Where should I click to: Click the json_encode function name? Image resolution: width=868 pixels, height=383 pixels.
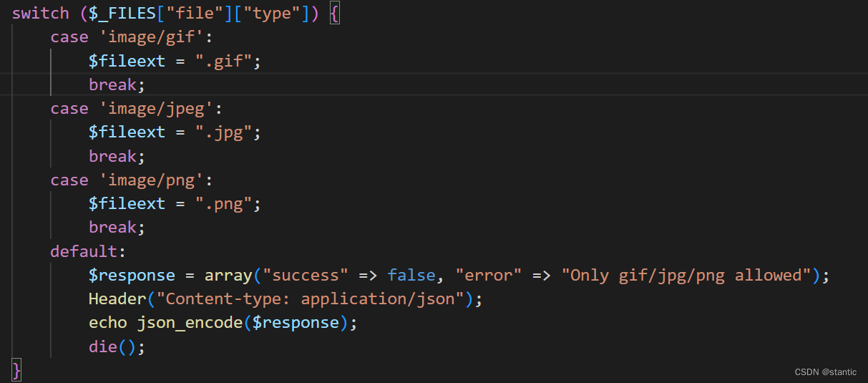point(190,323)
